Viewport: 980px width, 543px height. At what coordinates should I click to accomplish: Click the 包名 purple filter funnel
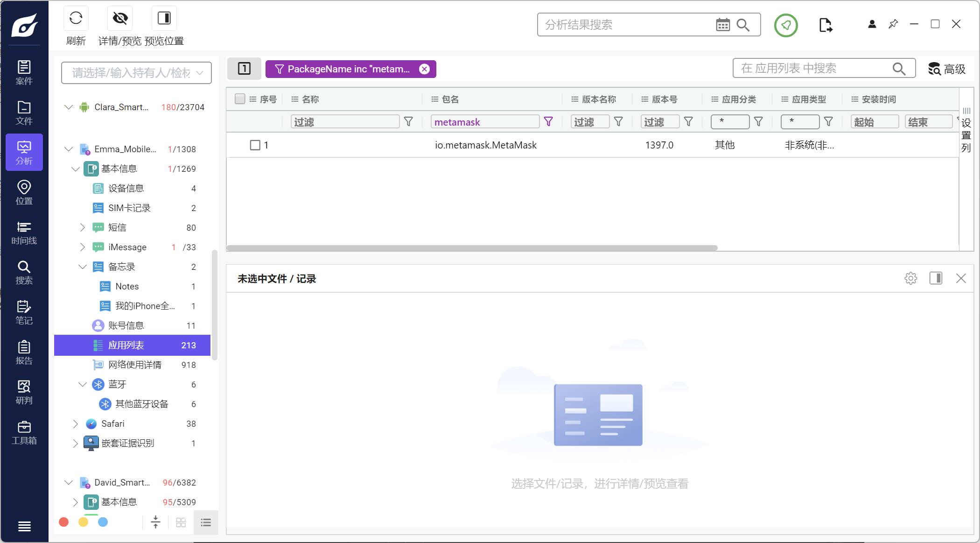point(548,122)
